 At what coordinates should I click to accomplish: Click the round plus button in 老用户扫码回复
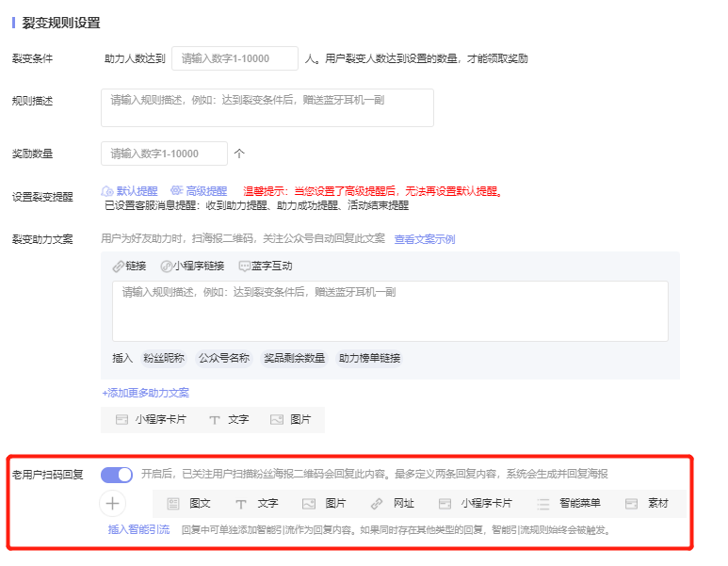coord(112,503)
